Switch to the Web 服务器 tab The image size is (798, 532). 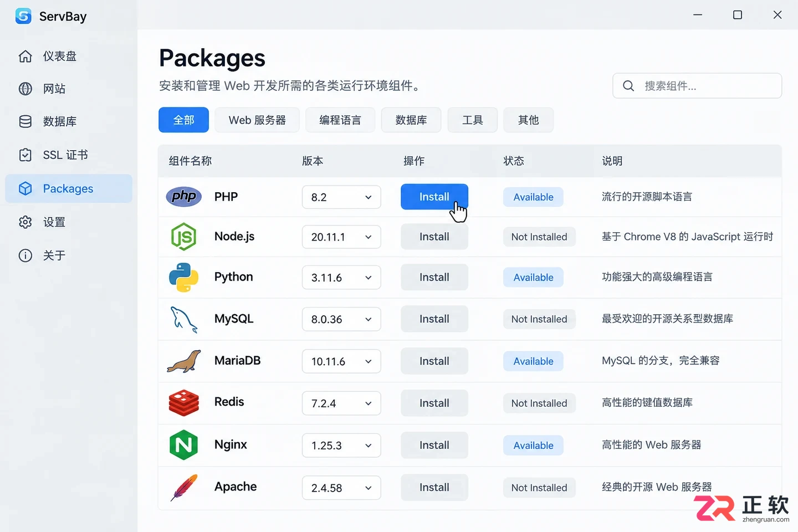pos(257,120)
